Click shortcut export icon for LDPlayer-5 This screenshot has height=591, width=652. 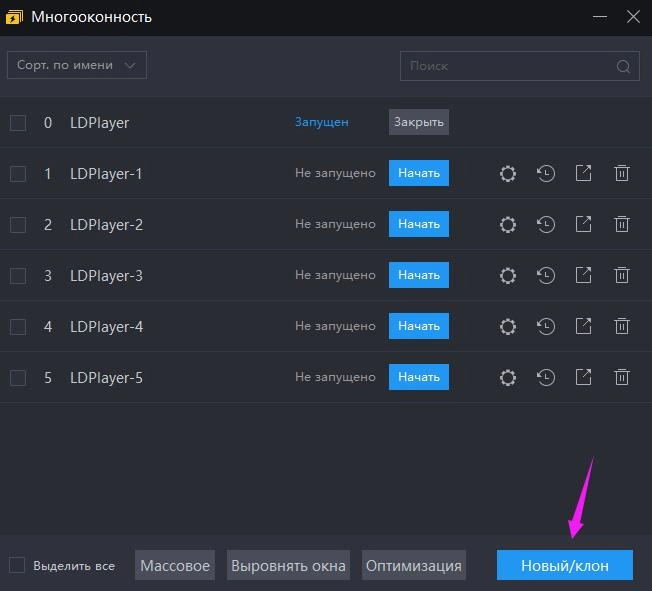(x=584, y=377)
